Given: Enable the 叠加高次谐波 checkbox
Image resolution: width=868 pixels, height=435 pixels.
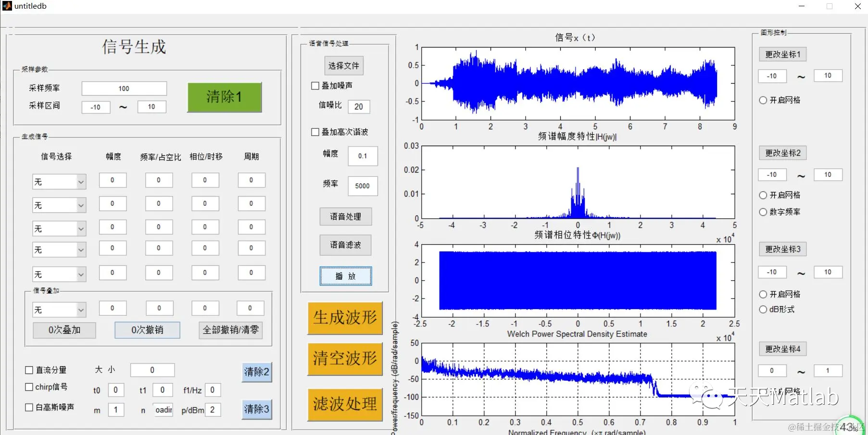Looking at the screenshot, I should coord(315,132).
